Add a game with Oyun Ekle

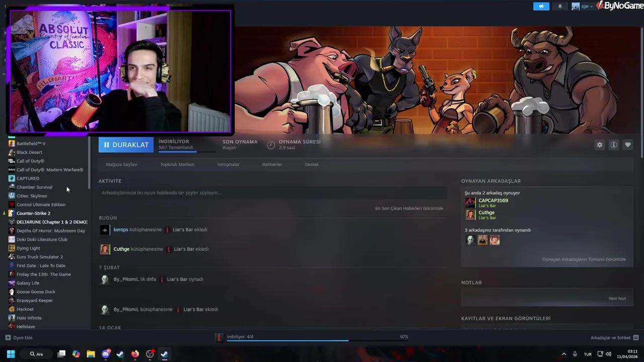[19, 338]
